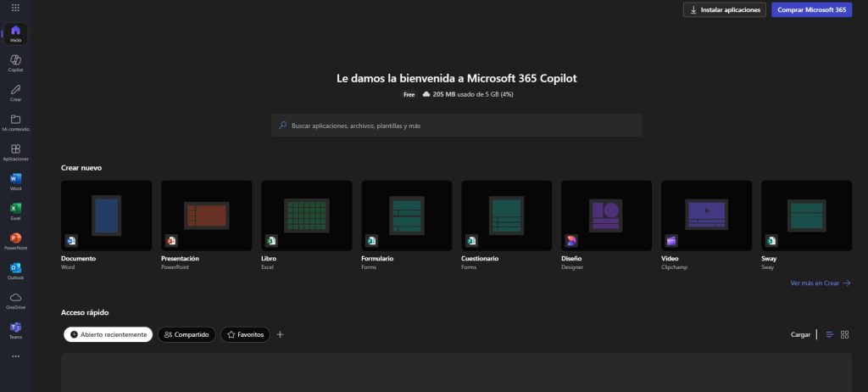868x392 pixels.
Task: Click the '205 MB usado de 5 GB (4%)' text
Action: click(473, 94)
